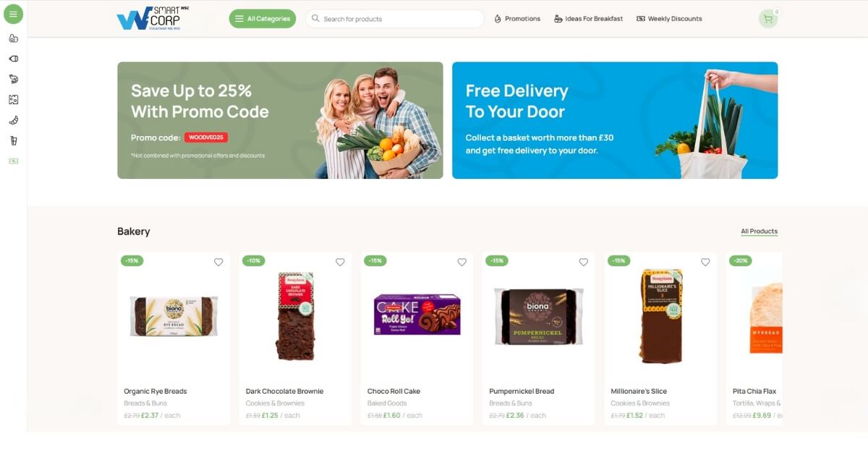Toggle wishlist heart on Dark Chocolate Brownie
The height and width of the screenshot is (456, 868).
tap(340, 262)
